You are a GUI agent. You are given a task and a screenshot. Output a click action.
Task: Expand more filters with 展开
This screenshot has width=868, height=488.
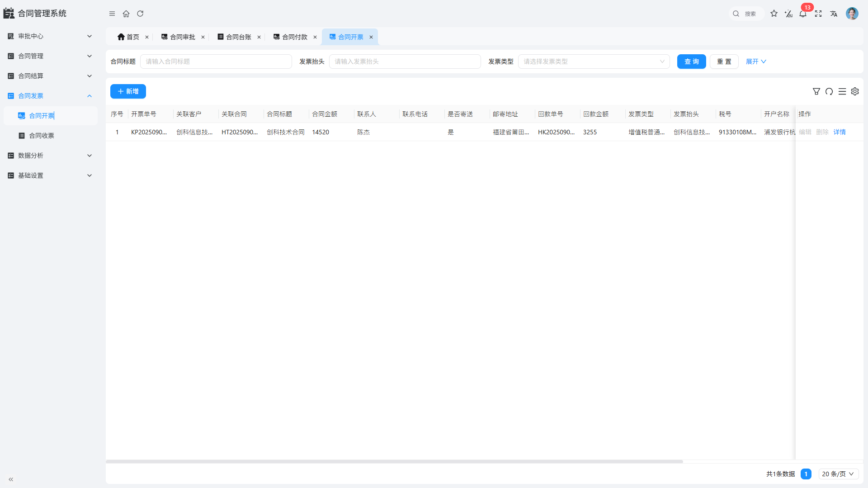[755, 62]
